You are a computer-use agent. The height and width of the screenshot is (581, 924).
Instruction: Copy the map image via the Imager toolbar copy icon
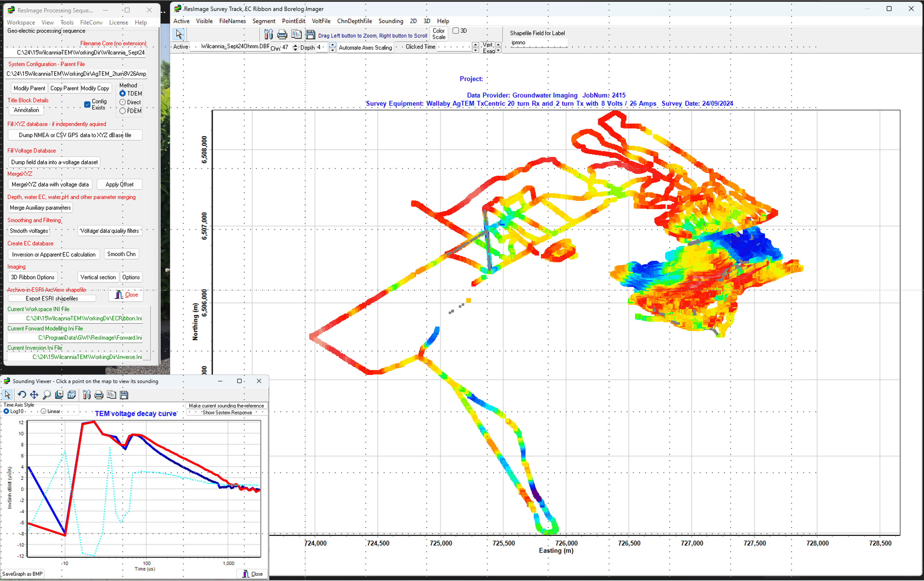pyautogui.click(x=296, y=35)
